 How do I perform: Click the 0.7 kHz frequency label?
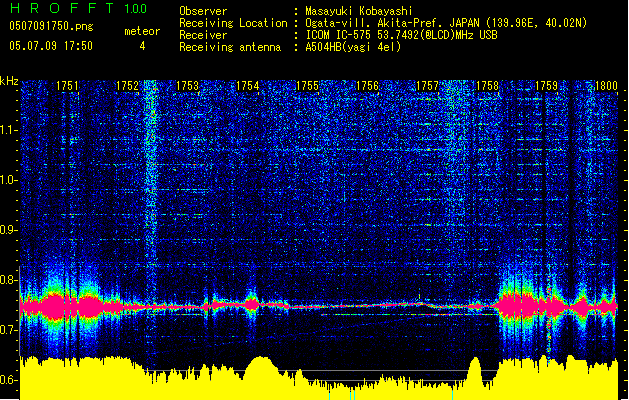[x=9, y=330]
